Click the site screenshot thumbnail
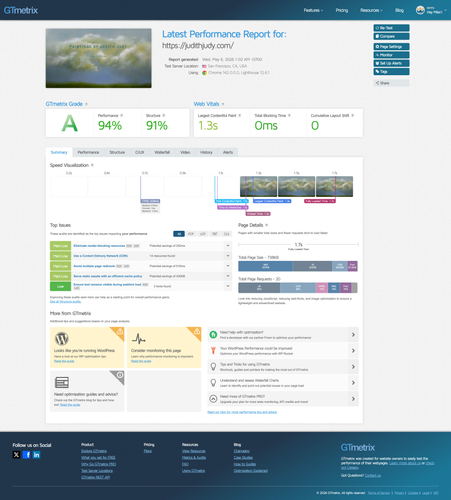 pos(99,58)
